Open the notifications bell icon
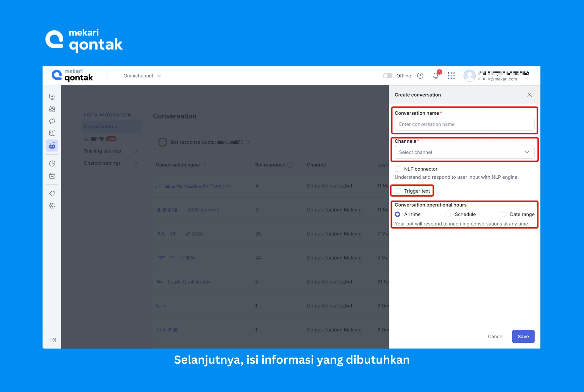584x392 pixels. tap(435, 76)
